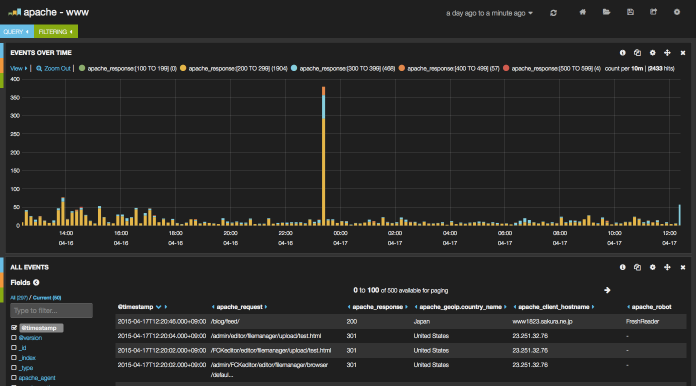
Task: Click the apache_agent field name
Action: [37, 378]
